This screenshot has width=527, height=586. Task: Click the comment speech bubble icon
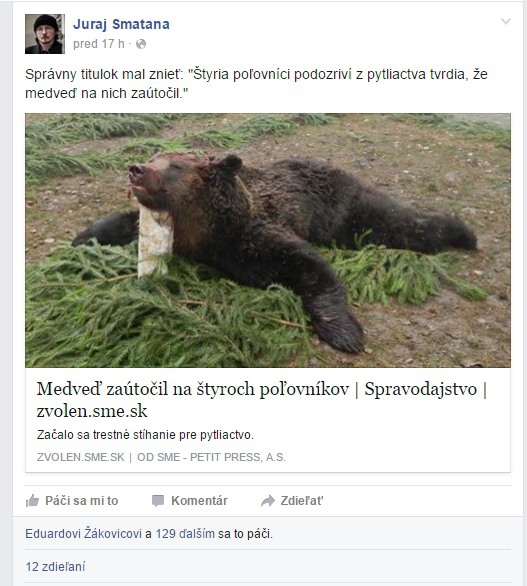click(x=158, y=501)
